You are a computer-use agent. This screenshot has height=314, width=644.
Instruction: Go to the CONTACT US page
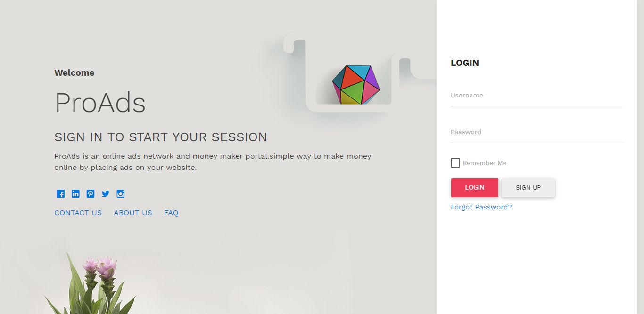tap(78, 213)
